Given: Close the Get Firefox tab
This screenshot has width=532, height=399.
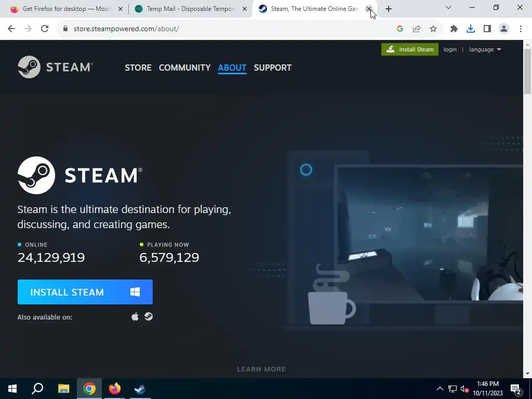Looking at the screenshot, I should (x=121, y=9).
